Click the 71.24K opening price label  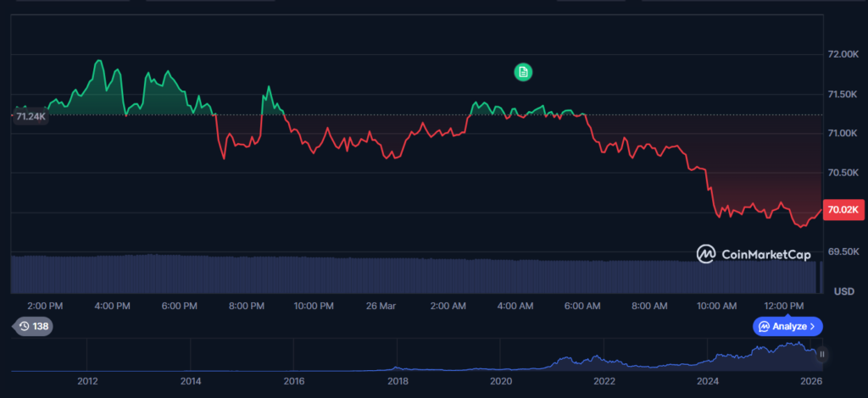[x=31, y=116]
